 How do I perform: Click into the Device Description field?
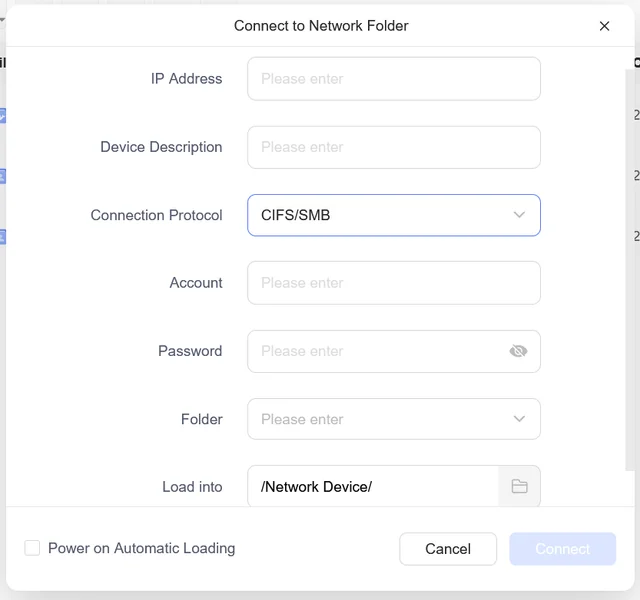[x=393, y=147]
